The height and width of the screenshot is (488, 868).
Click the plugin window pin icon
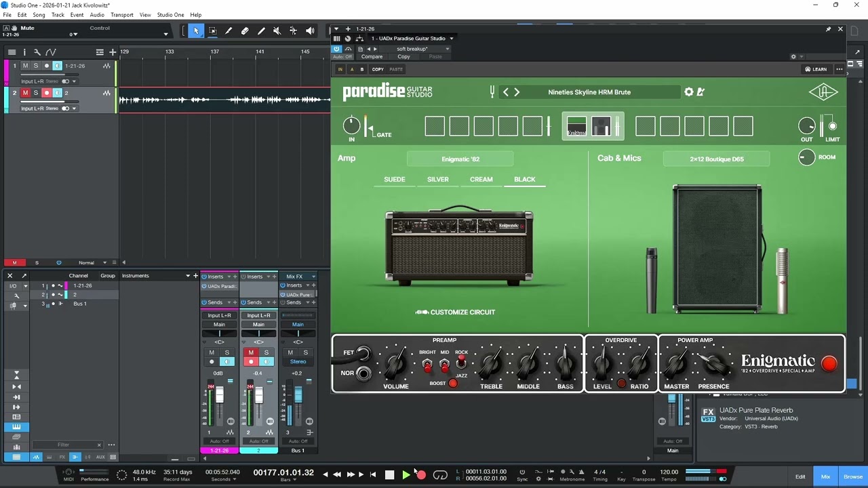pos(828,29)
